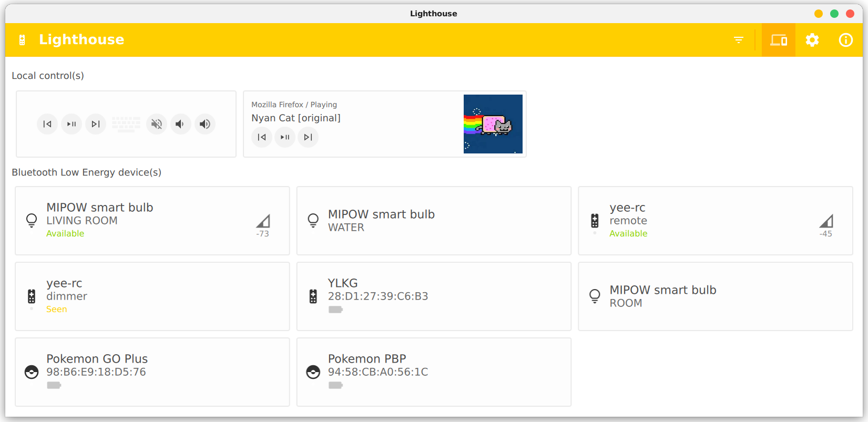868x422 pixels.
Task: Click 'Local control(s)' section heading
Action: click(48, 76)
